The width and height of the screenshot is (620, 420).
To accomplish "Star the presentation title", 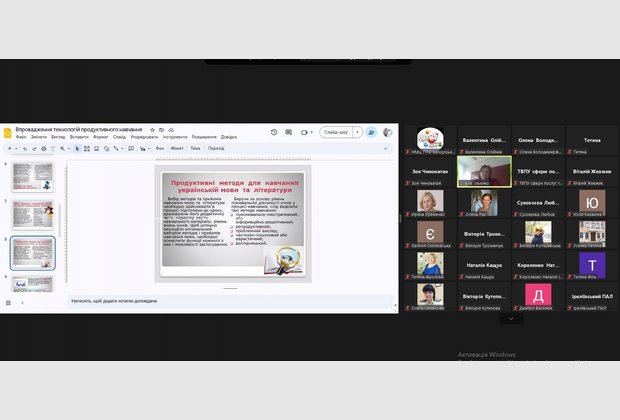I will tap(152, 130).
